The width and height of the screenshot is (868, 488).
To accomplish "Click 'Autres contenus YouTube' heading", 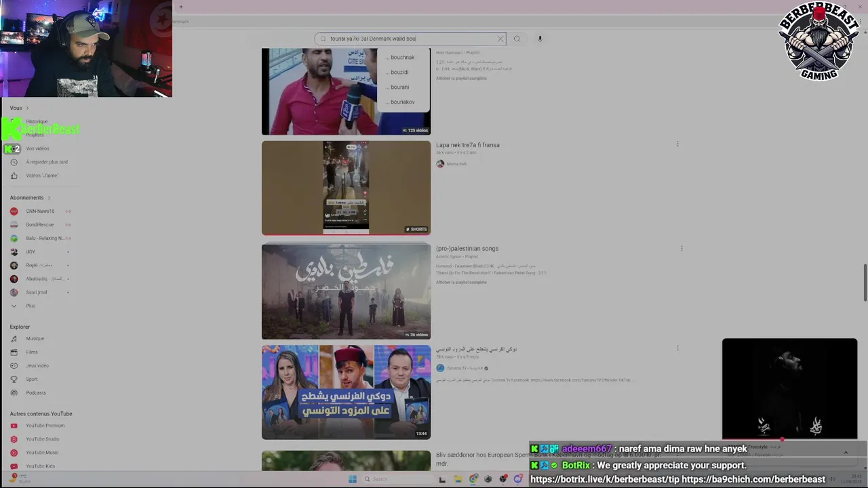I will pyautogui.click(x=41, y=413).
